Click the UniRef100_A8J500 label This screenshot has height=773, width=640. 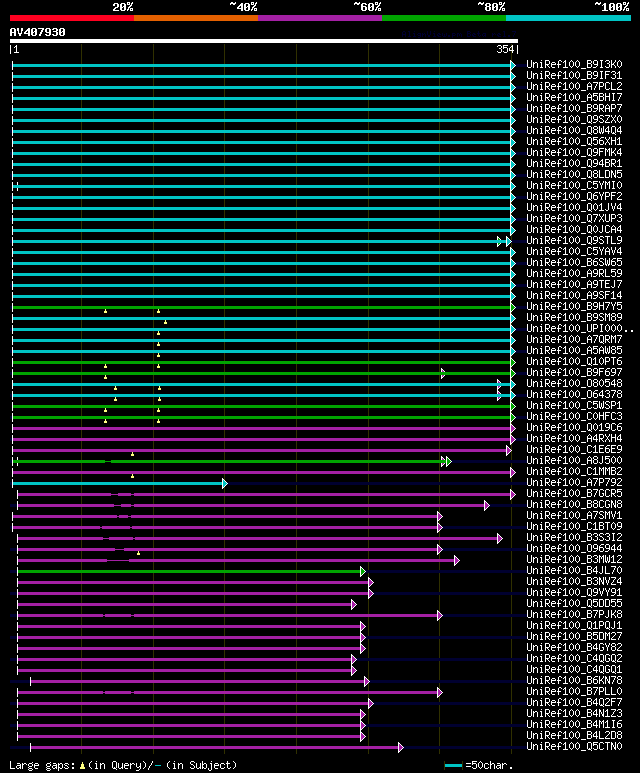(574, 460)
